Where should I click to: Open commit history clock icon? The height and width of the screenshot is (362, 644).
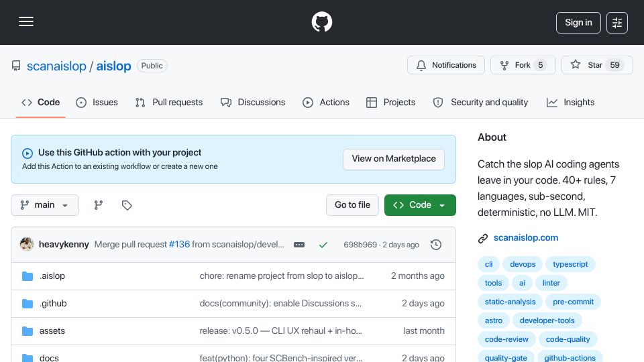pos(436,245)
